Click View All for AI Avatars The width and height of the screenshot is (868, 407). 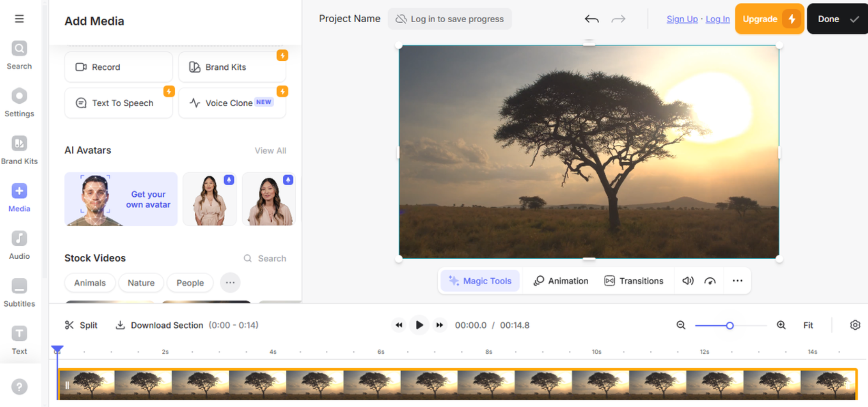pyautogui.click(x=270, y=150)
